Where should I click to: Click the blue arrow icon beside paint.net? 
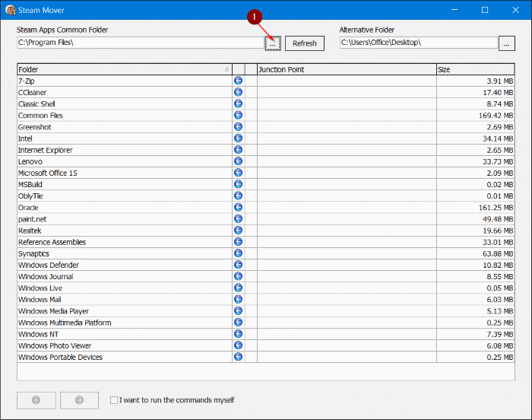tap(238, 219)
